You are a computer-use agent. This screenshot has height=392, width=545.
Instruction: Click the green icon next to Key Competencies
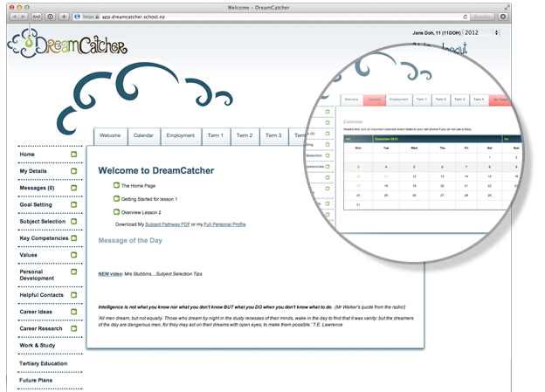[73, 238]
